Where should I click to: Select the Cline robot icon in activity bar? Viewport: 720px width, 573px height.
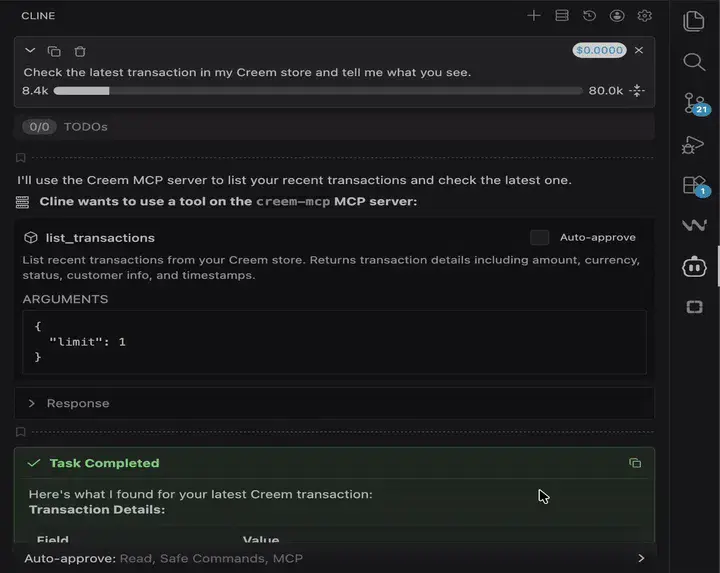click(x=694, y=267)
